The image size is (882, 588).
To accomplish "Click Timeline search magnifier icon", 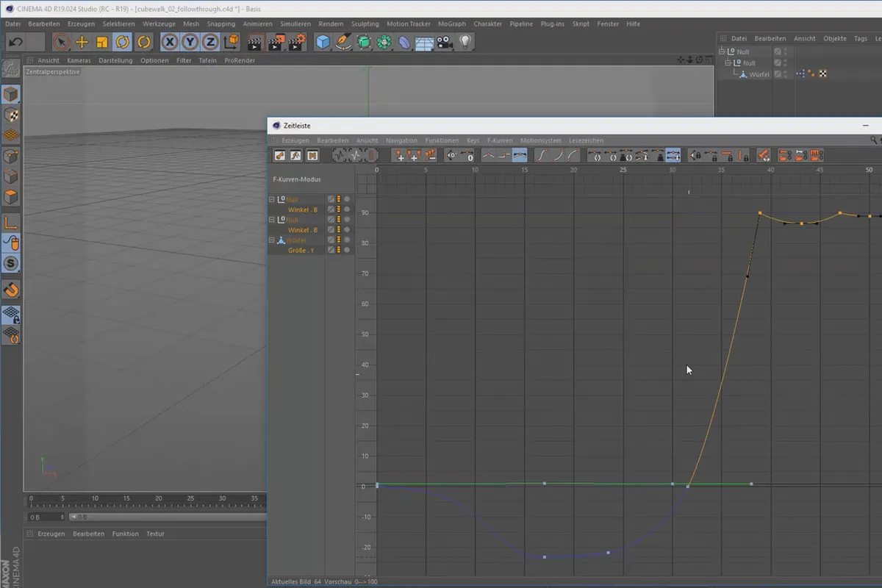I will pyautogui.click(x=874, y=140).
